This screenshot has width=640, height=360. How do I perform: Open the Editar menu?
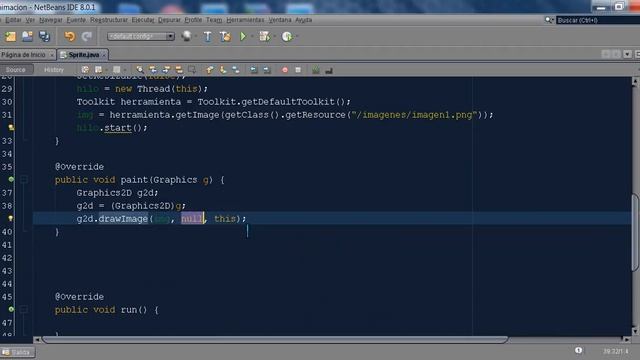point(13,20)
